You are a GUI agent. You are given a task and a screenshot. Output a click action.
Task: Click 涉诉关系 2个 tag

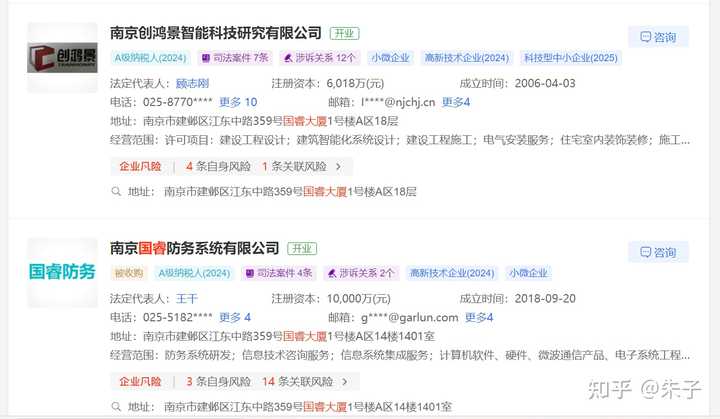pos(361,273)
